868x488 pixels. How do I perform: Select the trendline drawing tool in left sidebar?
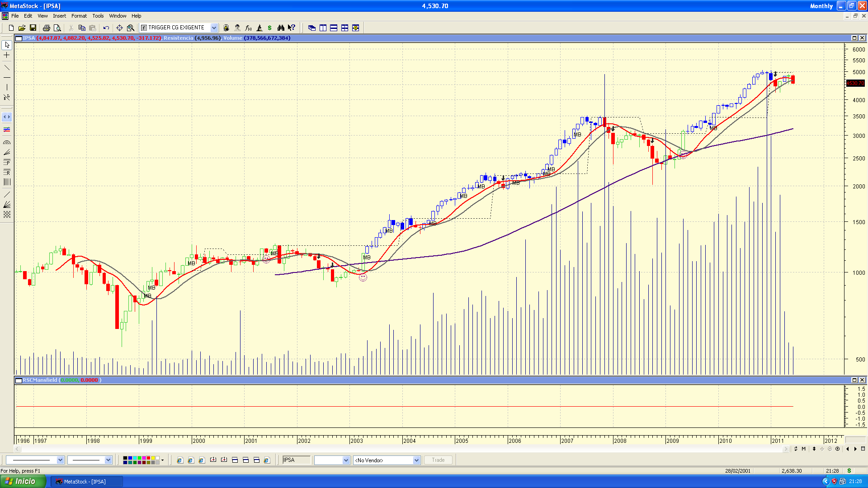(x=7, y=68)
